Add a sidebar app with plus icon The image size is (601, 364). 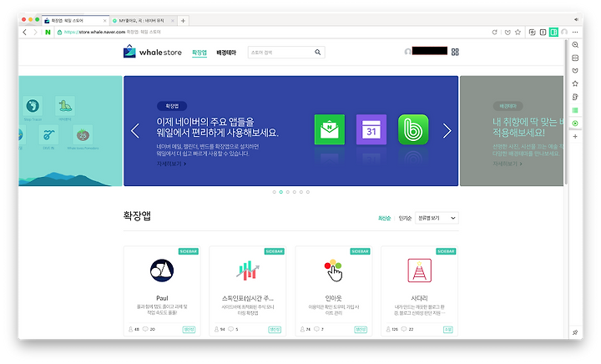pyautogui.click(x=575, y=136)
